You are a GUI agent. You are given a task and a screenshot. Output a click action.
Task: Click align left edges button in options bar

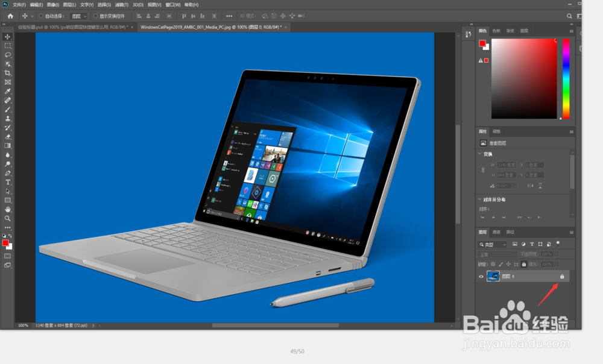click(139, 16)
